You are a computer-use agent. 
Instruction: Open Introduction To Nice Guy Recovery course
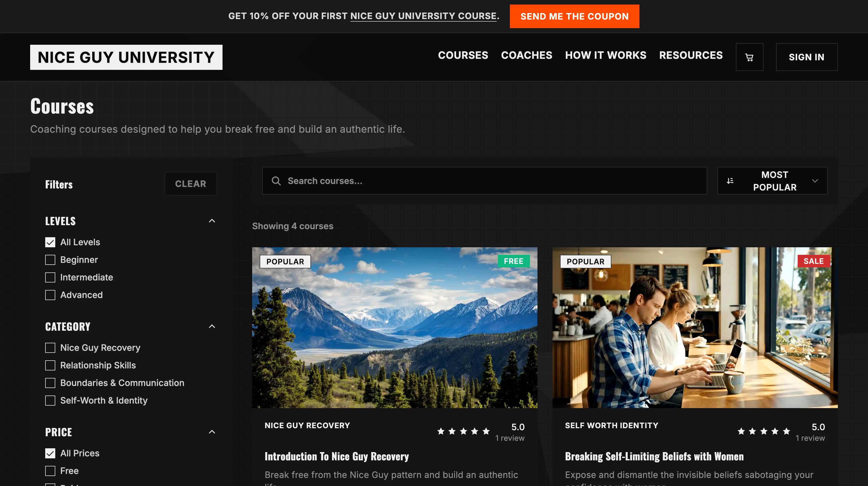[337, 456]
